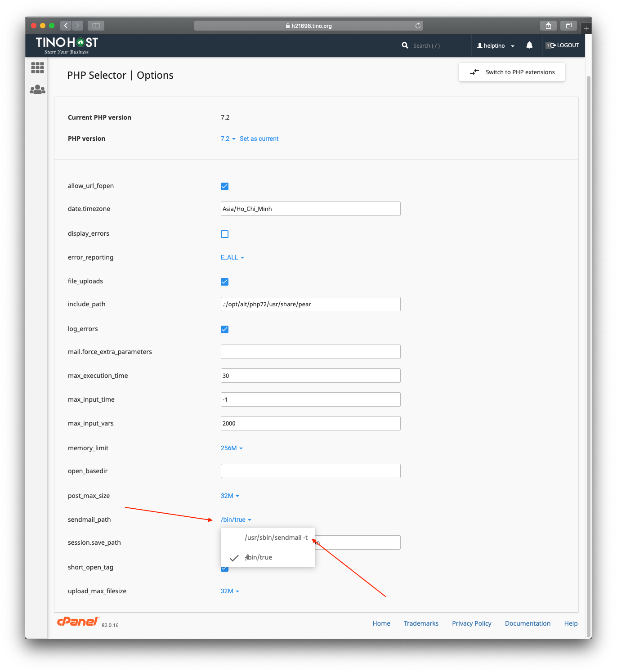
Task: Open Home footer link
Action: click(x=381, y=623)
